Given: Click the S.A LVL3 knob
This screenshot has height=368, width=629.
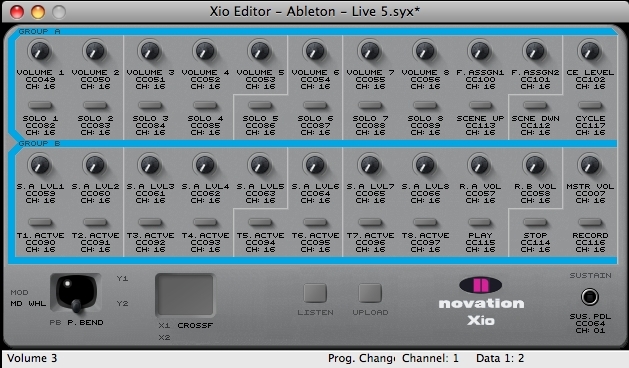Looking at the screenshot, I should 150,165.
